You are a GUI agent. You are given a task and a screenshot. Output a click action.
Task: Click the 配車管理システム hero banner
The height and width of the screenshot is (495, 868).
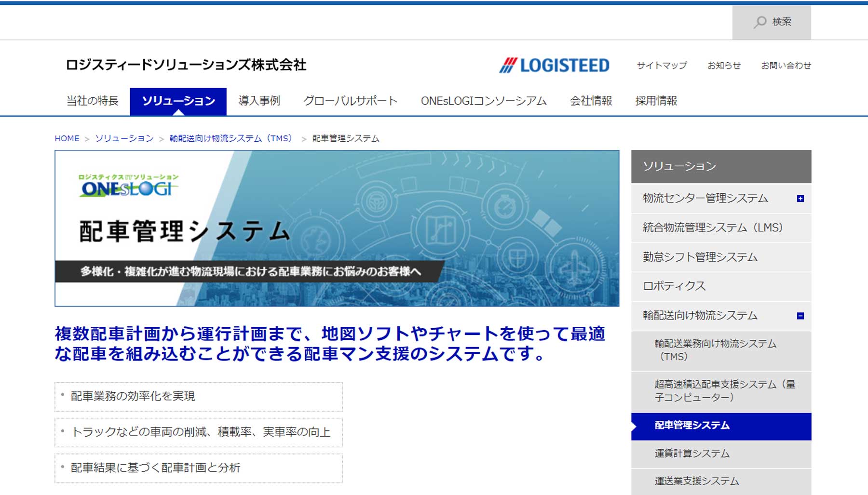coord(337,228)
